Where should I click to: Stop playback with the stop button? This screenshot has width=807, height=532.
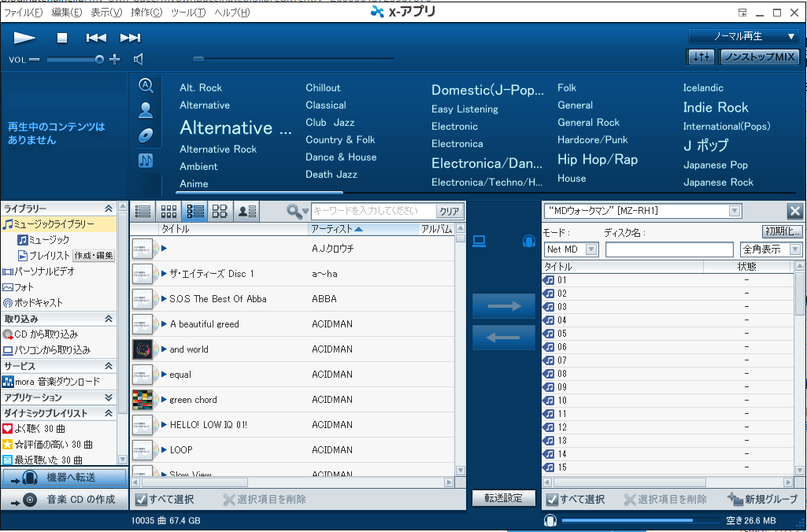coord(61,38)
